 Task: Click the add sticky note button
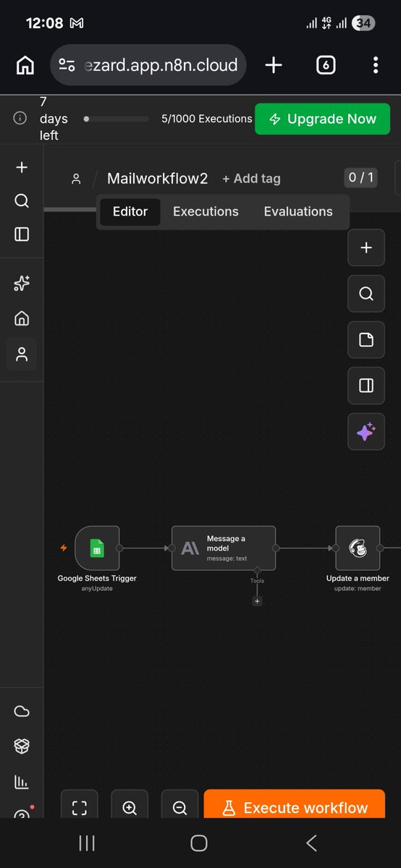(366, 340)
